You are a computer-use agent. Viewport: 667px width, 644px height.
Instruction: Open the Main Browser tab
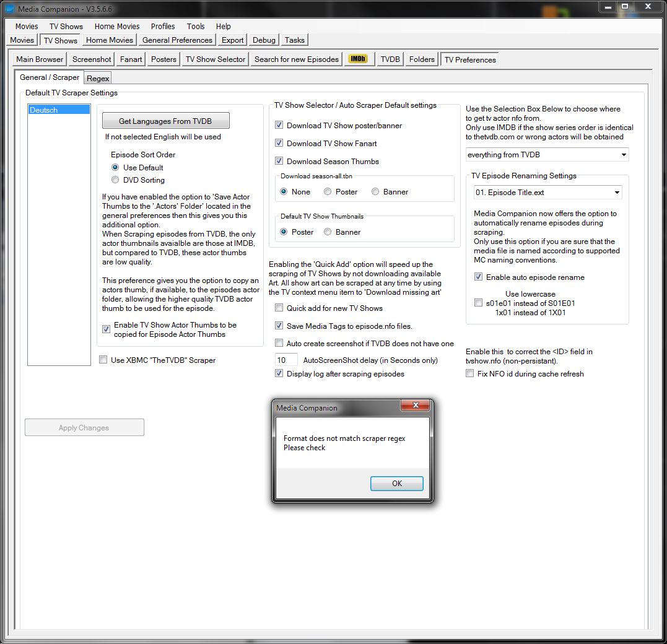(x=40, y=59)
